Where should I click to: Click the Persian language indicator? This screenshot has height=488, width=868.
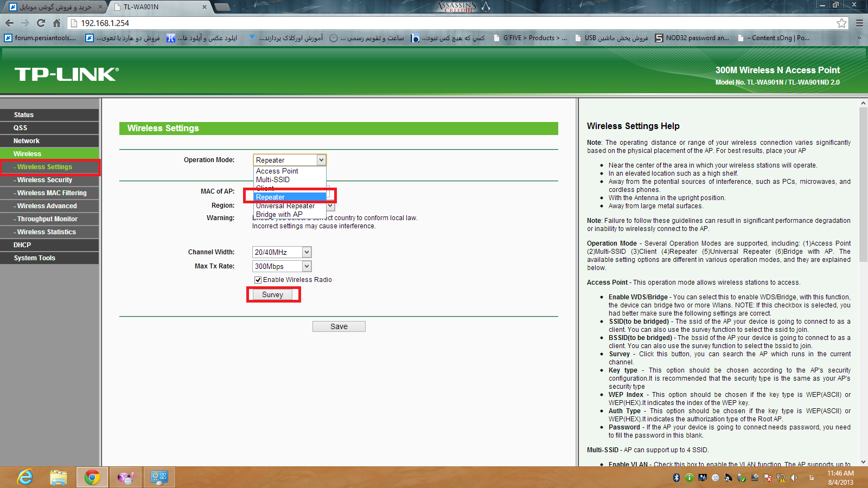point(812,478)
